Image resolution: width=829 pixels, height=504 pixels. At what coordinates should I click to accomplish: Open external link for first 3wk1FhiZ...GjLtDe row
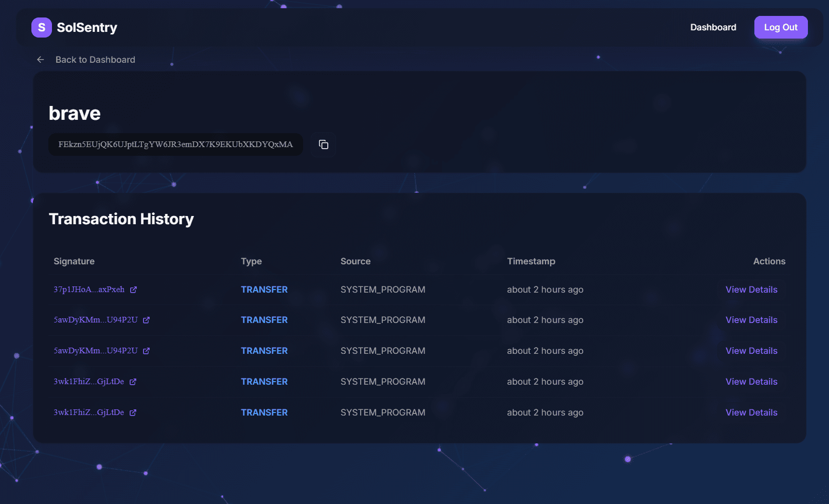pos(133,381)
